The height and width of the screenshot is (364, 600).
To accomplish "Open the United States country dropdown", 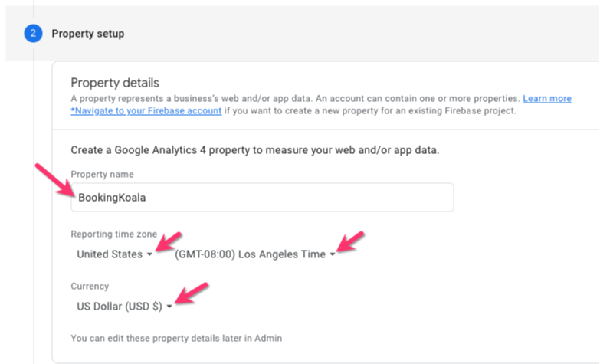I will click(x=114, y=254).
